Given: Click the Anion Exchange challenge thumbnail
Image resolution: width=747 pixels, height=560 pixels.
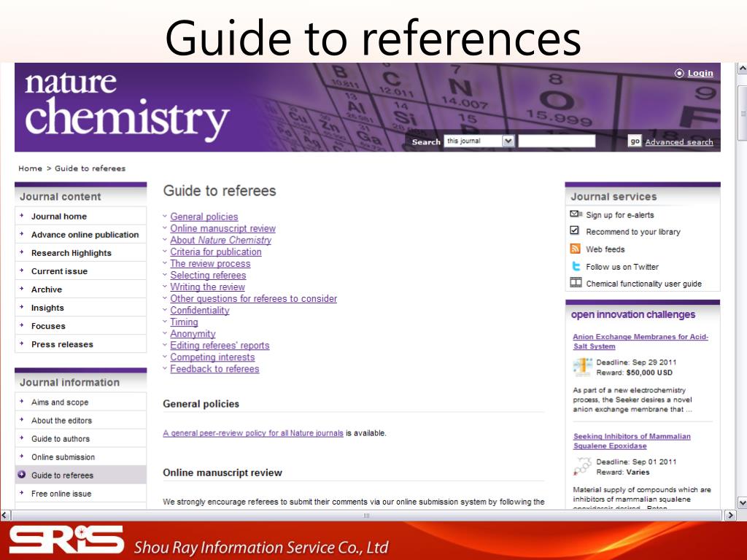Looking at the screenshot, I should (x=582, y=367).
